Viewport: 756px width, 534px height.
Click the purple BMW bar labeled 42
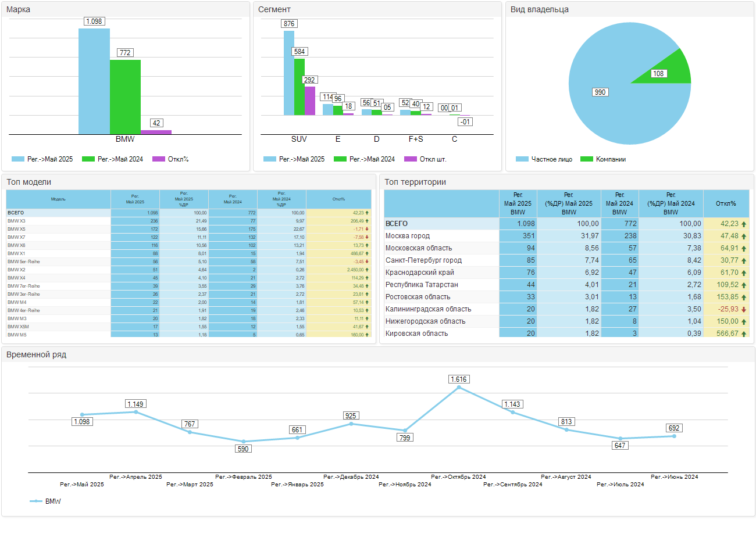[x=156, y=132]
